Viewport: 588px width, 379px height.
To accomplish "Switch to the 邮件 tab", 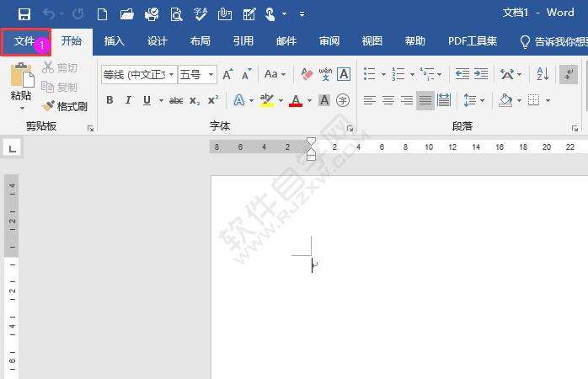I will coord(286,41).
